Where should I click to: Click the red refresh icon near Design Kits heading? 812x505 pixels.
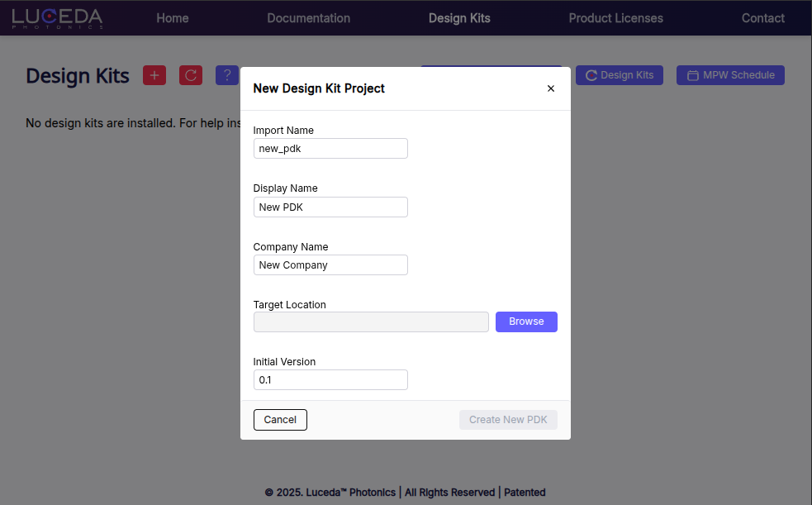coord(190,74)
